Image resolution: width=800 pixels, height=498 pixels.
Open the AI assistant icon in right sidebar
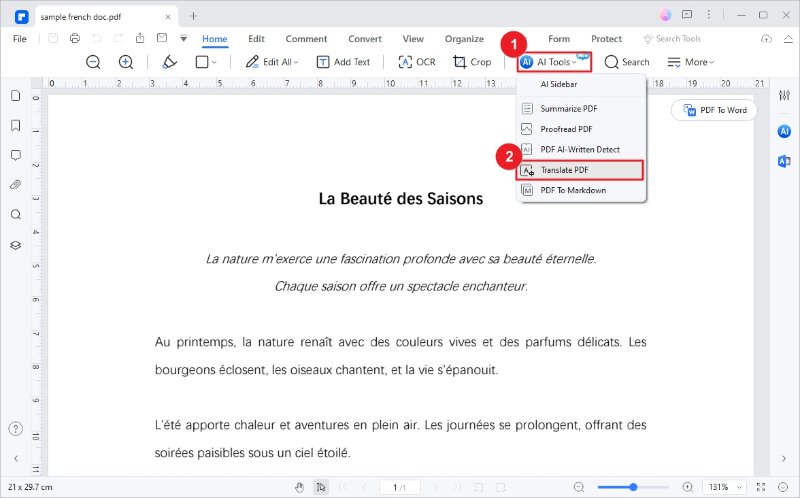pyautogui.click(x=784, y=132)
